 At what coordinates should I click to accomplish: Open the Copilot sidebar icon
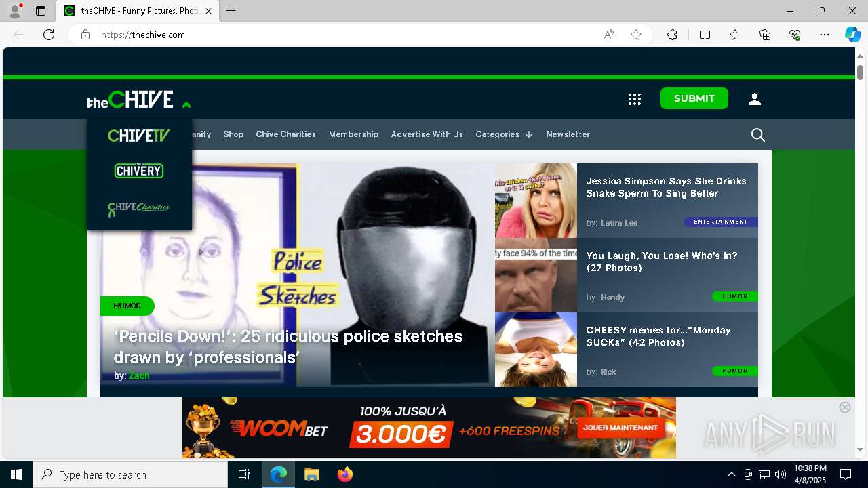pos(852,35)
